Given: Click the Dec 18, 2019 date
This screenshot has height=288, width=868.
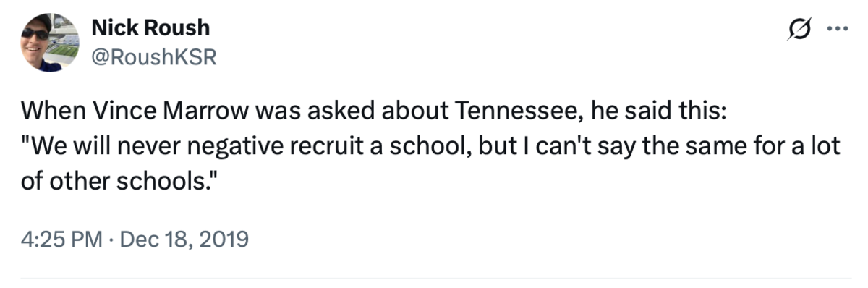Looking at the screenshot, I should [x=183, y=237].
